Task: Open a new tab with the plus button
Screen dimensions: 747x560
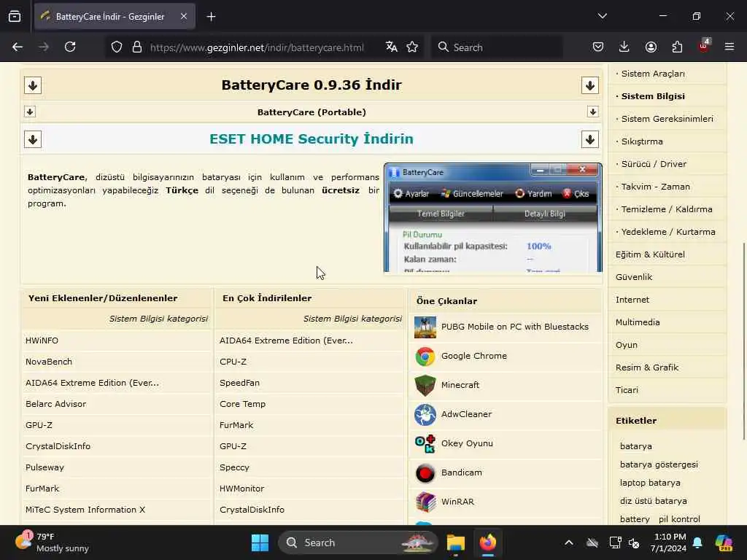Action: [211, 17]
